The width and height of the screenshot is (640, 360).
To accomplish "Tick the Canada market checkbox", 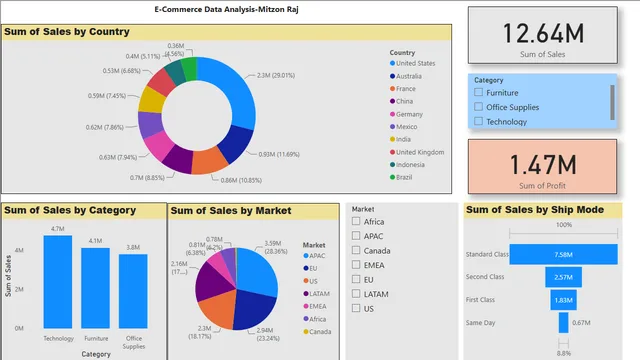I will pos(356,250).
